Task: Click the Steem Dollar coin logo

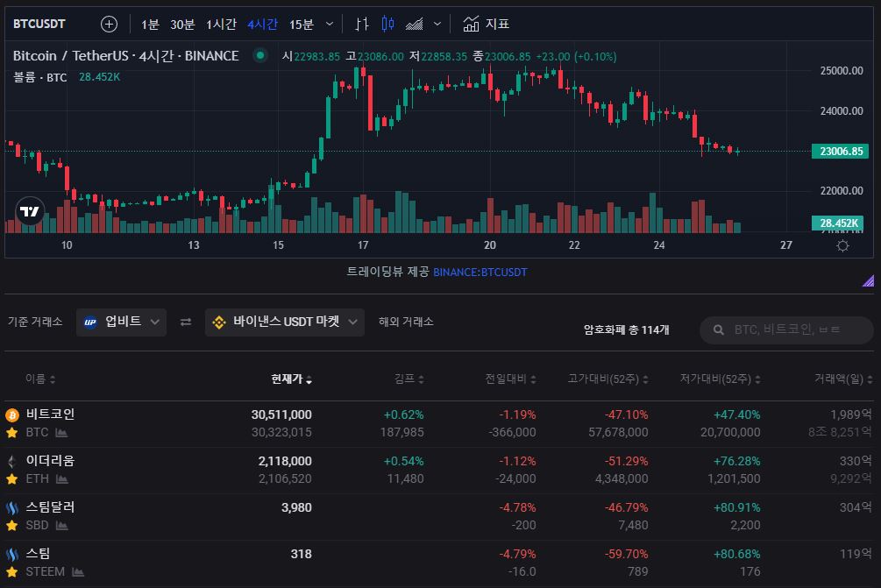Action: point(11,508)
